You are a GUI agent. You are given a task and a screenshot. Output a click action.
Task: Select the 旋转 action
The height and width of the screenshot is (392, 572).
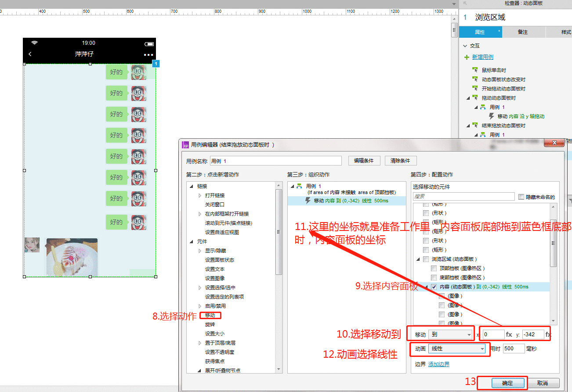[x=210, y=324]
